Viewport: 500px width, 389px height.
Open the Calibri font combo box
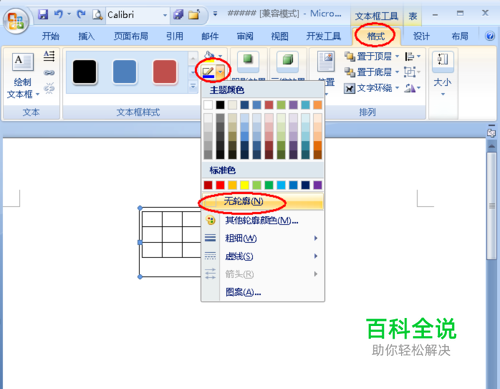tap(137, 15)
